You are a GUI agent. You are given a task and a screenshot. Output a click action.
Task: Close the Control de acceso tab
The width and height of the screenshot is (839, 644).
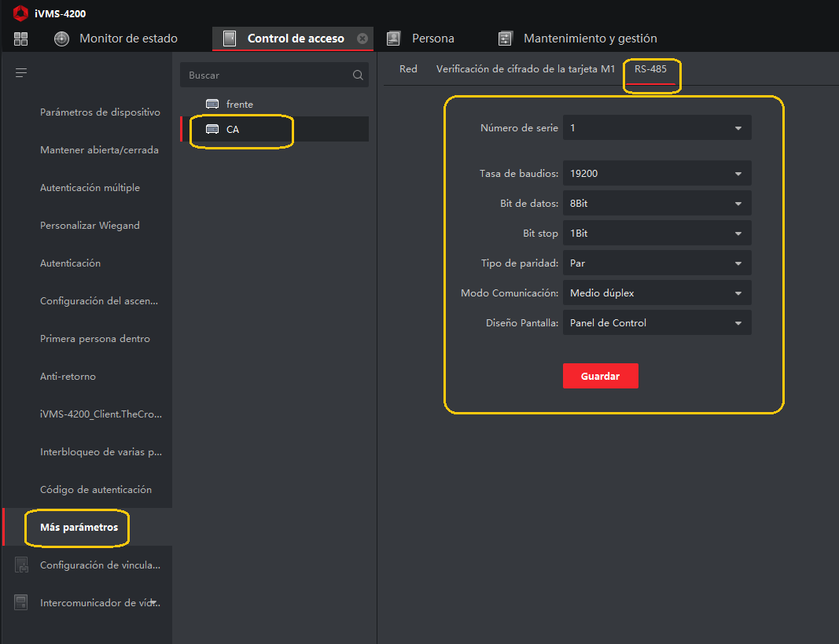click(362, 39)
